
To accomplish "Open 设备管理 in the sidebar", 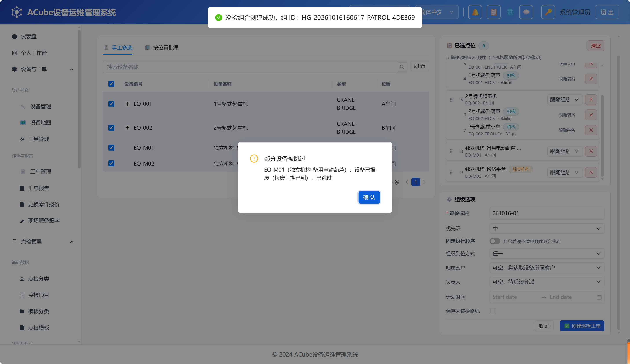I will (x=40, y=106).
